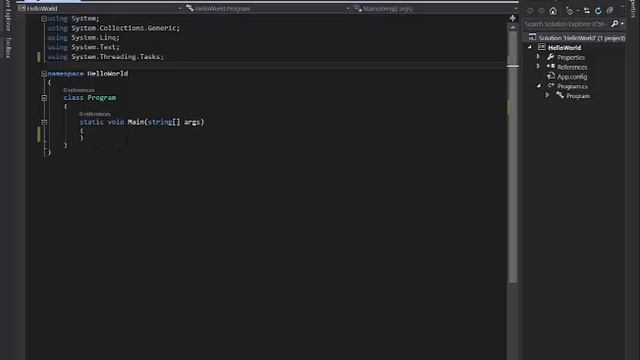Click the editor vertical scrollbar thumb
Image resolution: width=640 pixels, height=360 pixels.
click(x=513, y=157)
